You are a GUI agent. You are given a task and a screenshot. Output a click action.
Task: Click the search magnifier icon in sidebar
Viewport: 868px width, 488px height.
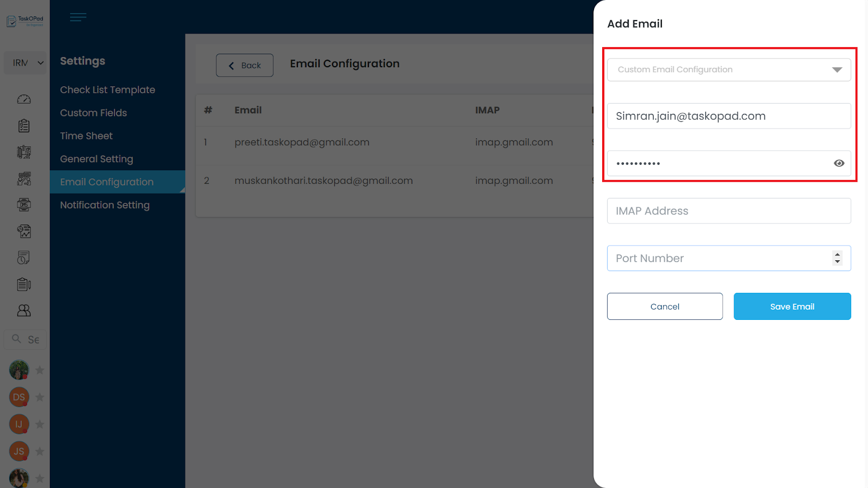pos(17,339)
